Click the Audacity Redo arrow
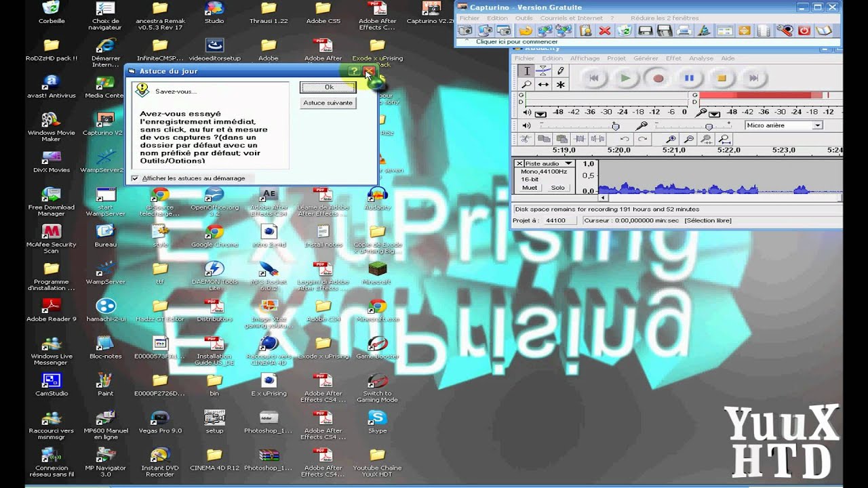 pos(642,139)
